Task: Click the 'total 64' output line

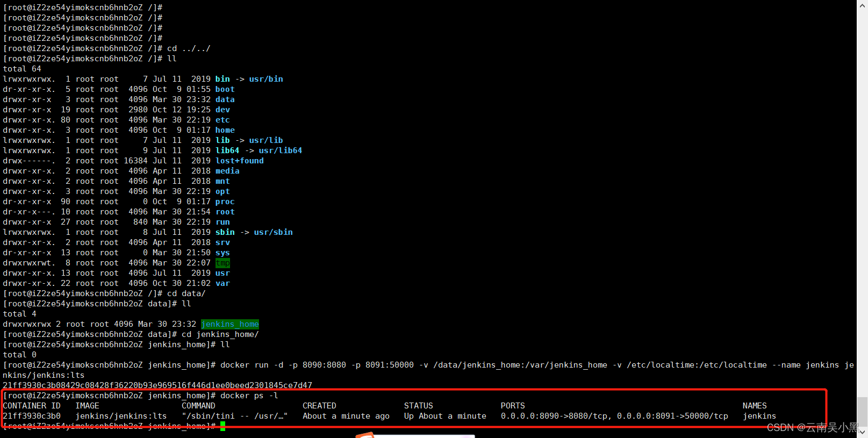Action: [22, 69]
